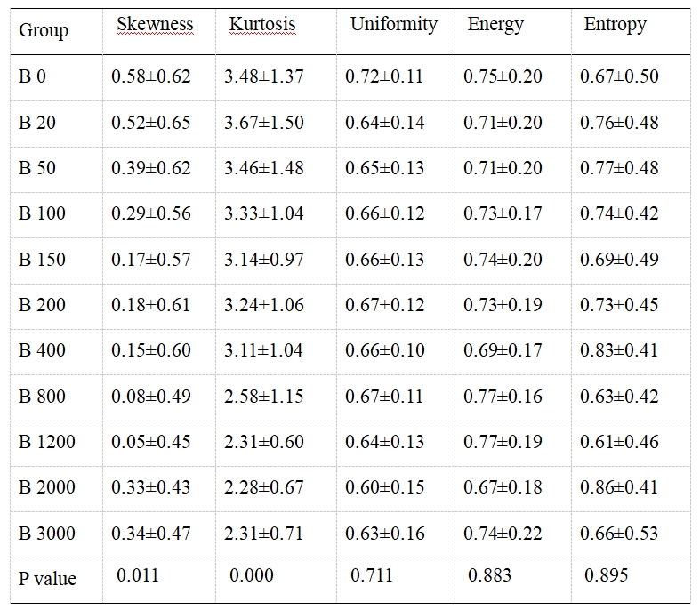Screen dimensions: 700x610
Task: Click the B 1200 row label
Action: pos(47,442)
